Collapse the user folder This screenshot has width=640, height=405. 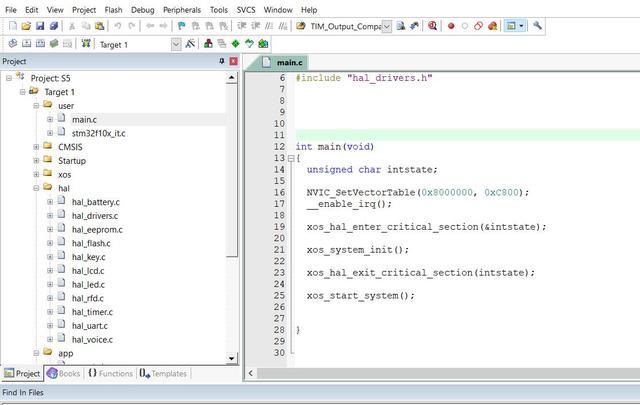[36, 106]
